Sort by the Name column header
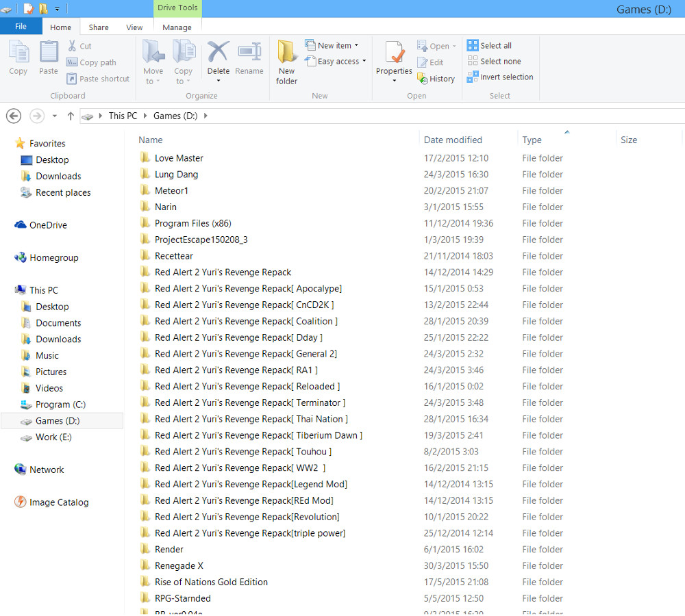The image size is (685, 616). [x=151, y=140]
